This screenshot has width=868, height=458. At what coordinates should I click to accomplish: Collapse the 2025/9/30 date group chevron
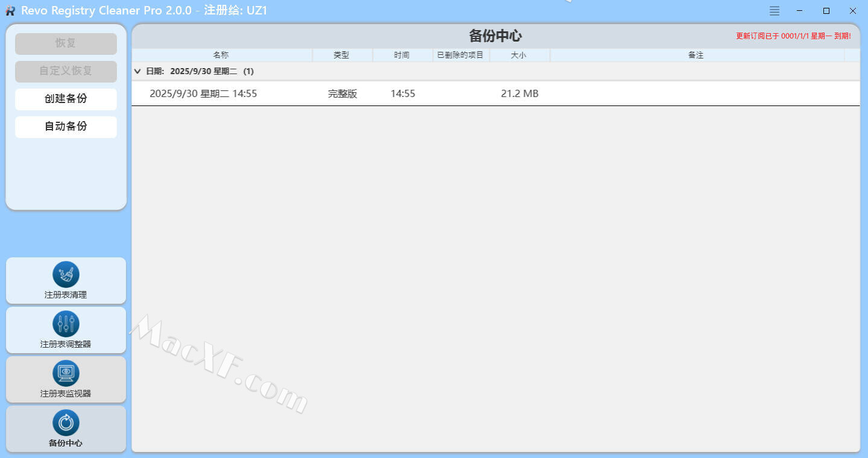[x=137, y=71]
